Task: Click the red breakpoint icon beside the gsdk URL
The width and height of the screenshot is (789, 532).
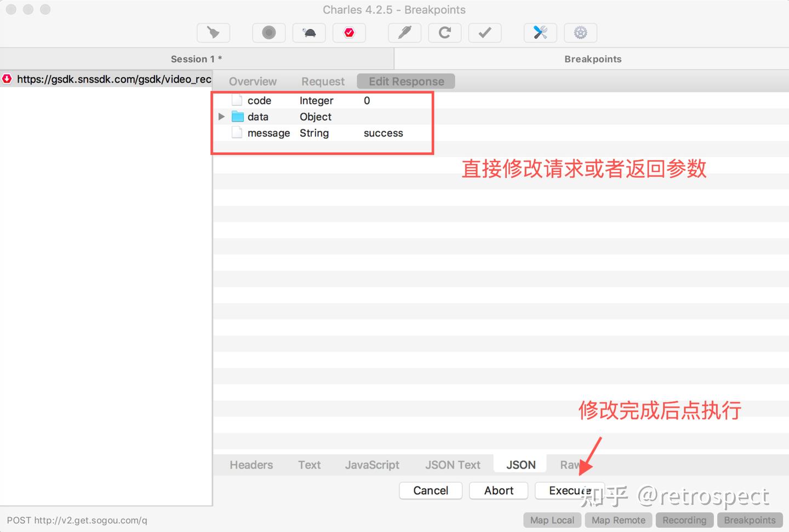Action: point(7,79)
